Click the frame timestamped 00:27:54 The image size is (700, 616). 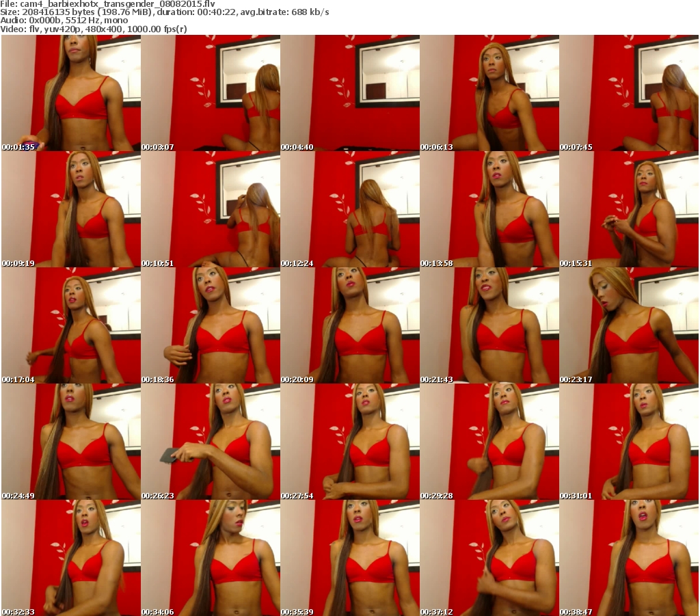[350, 442]
